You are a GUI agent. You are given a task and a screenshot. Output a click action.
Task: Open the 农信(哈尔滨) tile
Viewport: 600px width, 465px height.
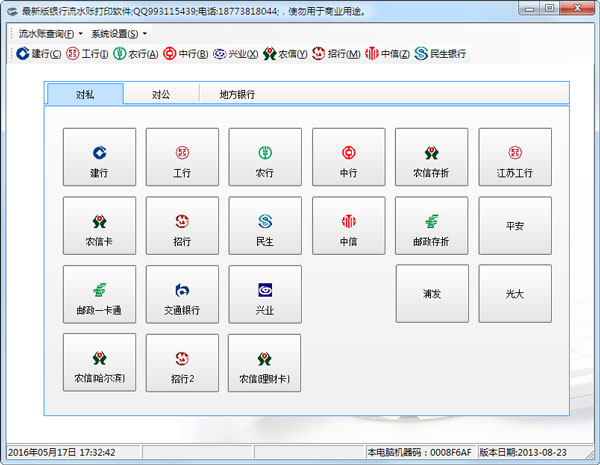coord(99,362)
